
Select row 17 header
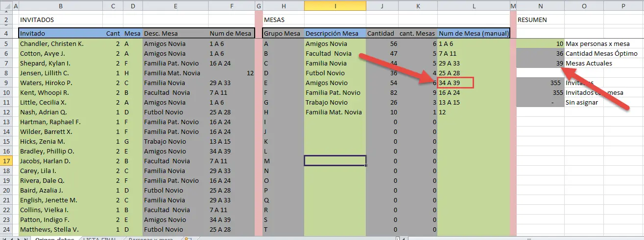[6, 161]
